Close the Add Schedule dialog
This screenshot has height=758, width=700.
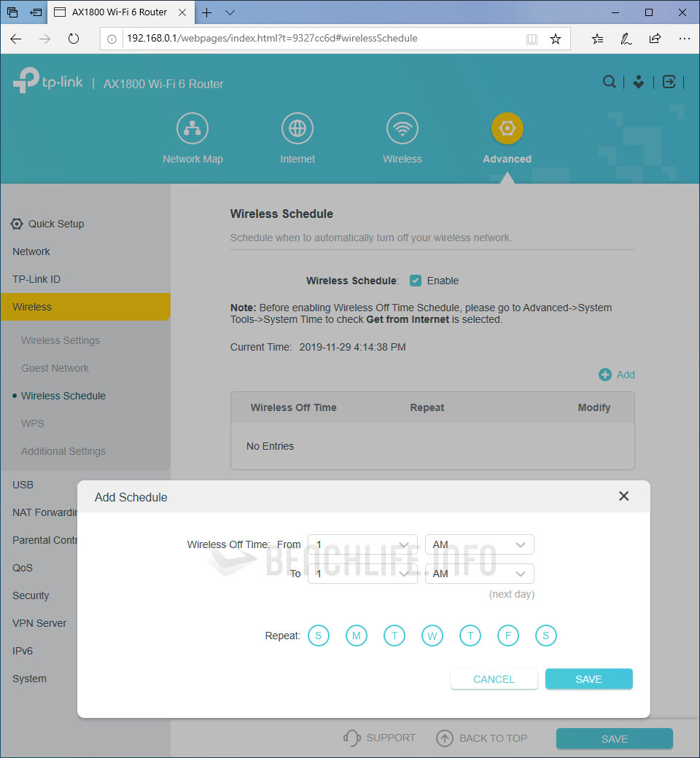pyautogui.click(x=623, y=496)
